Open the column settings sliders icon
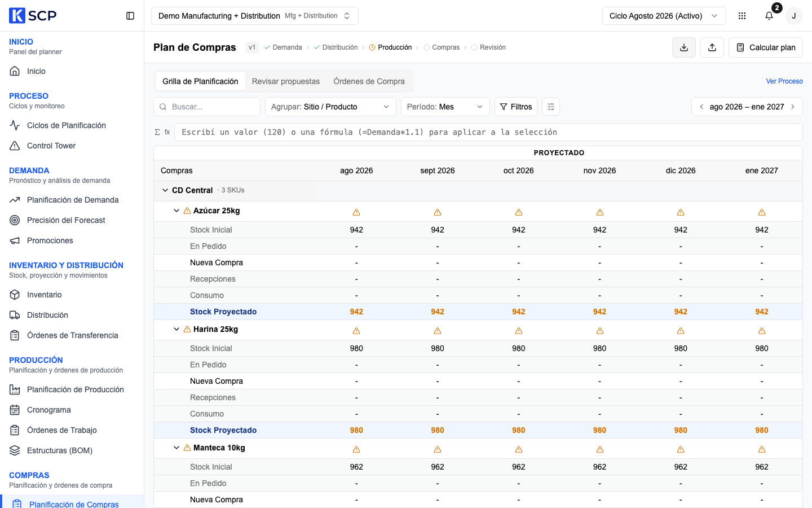This screenshot has height=508, width=812. pyautogui.click(x=551, y=107)
